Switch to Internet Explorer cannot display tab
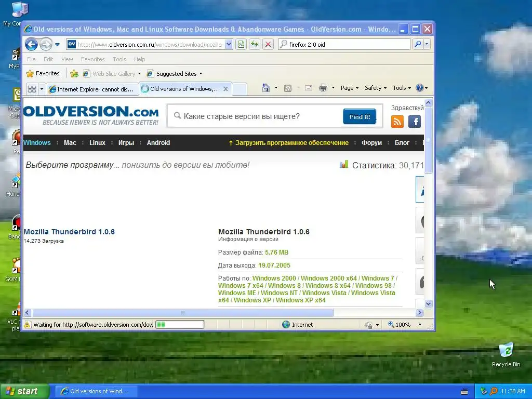532x399 pixels. pos(92,89)
